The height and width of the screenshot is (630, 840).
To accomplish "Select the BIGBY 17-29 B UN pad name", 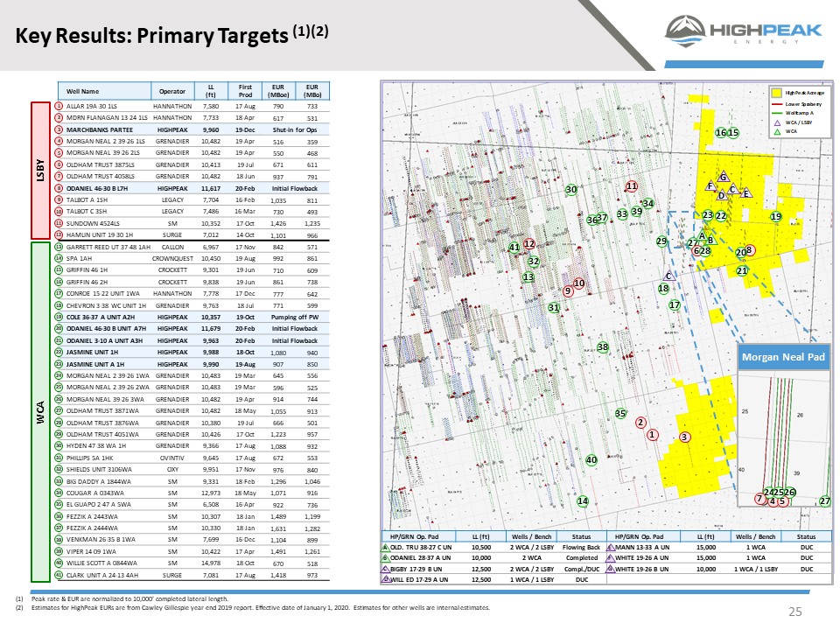I will pyautogui.click(x=416, y=569).
